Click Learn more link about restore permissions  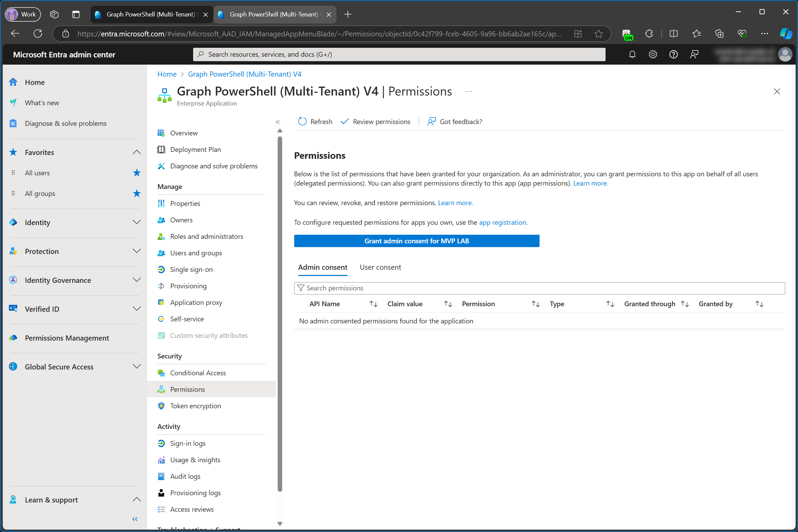[455, 203]
